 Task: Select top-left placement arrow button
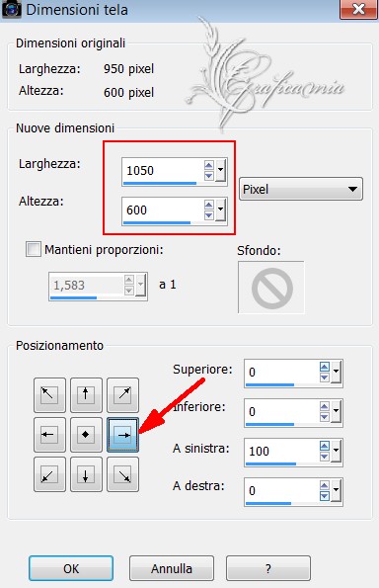coord(49,395)
